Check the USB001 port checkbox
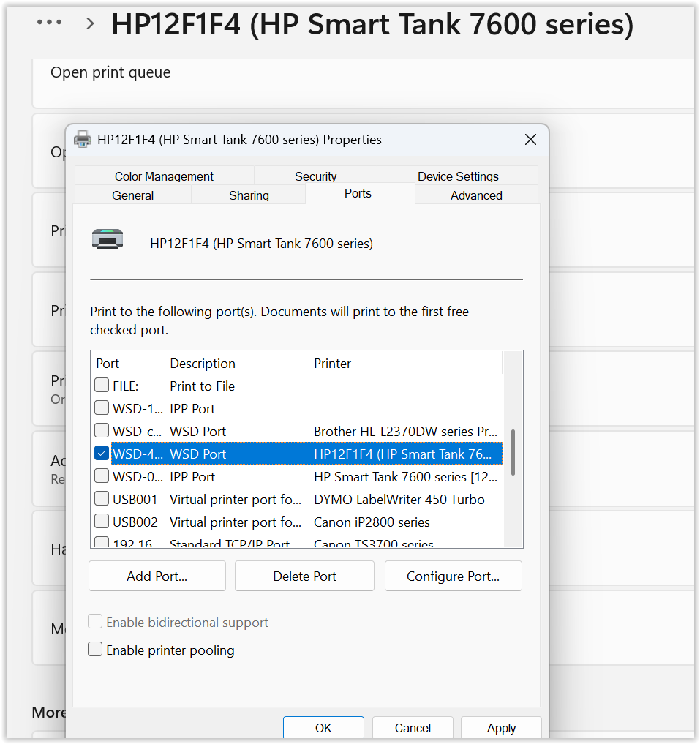Image resolution: width=700 pixels, height=744 pixels. click(x=102, y=499)
